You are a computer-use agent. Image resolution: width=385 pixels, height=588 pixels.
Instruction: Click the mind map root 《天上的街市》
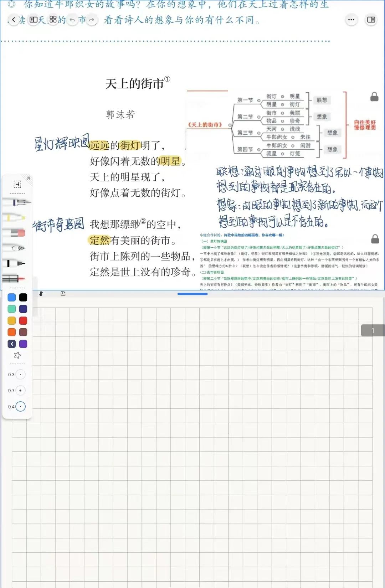205,125
